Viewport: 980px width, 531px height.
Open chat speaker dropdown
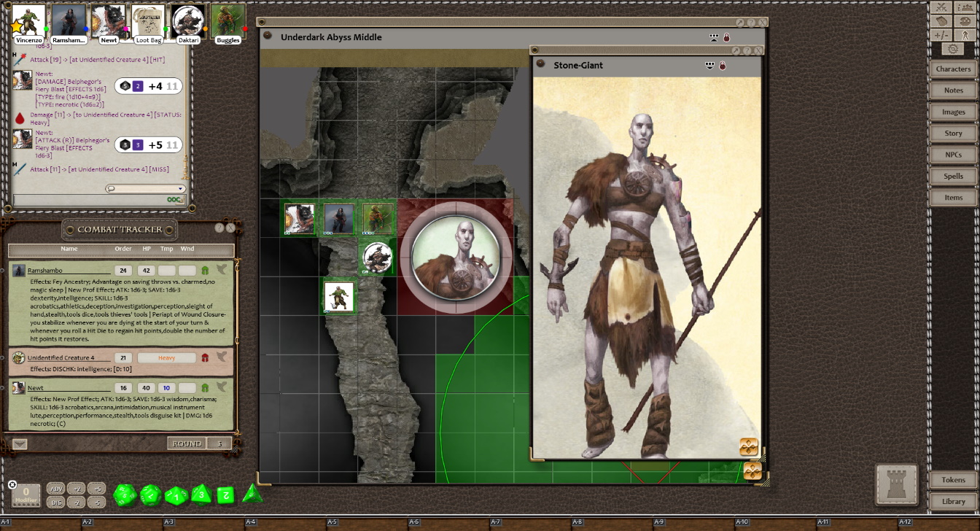(x=145, y=188)
